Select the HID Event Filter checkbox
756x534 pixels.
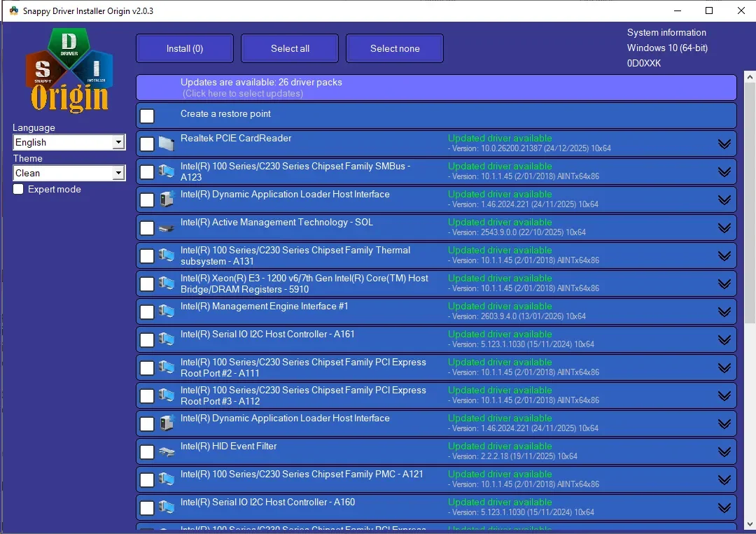(x=147, y=451)
